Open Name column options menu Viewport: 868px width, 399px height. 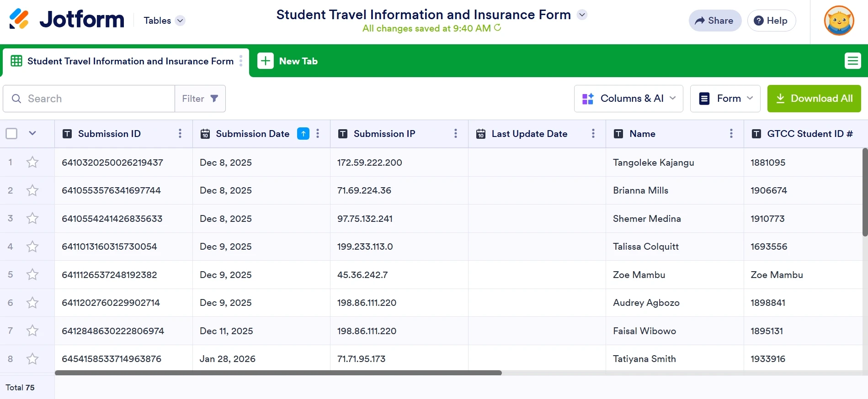click(x=731, y=133)
